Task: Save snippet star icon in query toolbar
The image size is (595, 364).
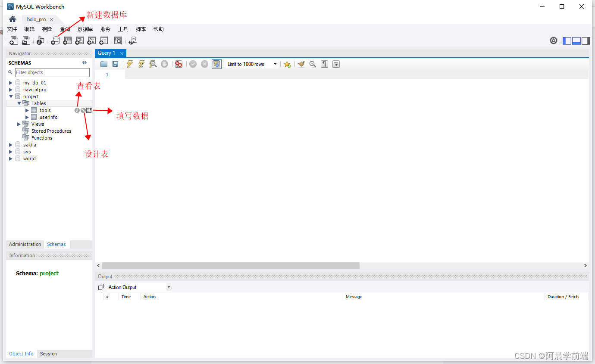Action: 287,64
